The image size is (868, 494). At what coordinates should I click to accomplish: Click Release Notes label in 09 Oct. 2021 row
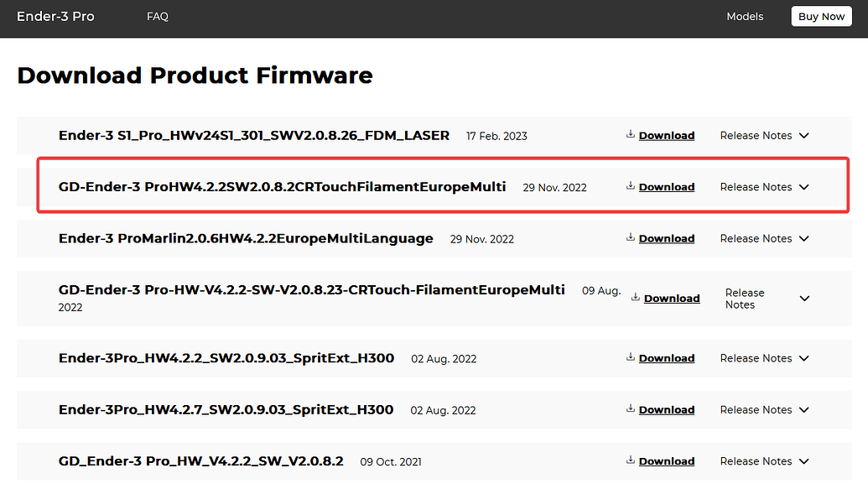(x=756, y=461)
